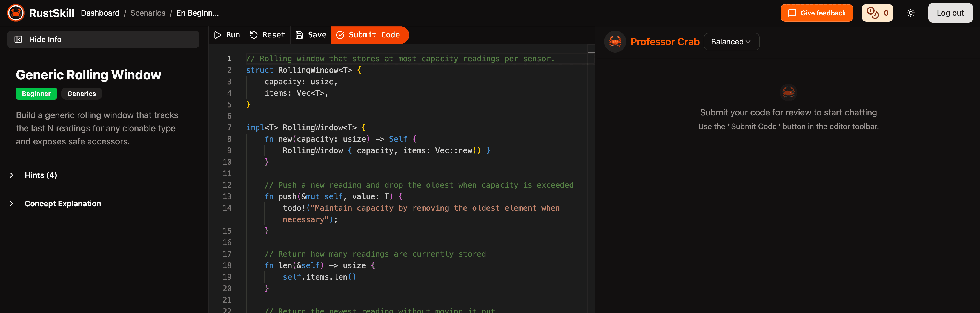Expand the Concept Explanation section
Viewport: 980px width, 313px height.
(63, 204)
